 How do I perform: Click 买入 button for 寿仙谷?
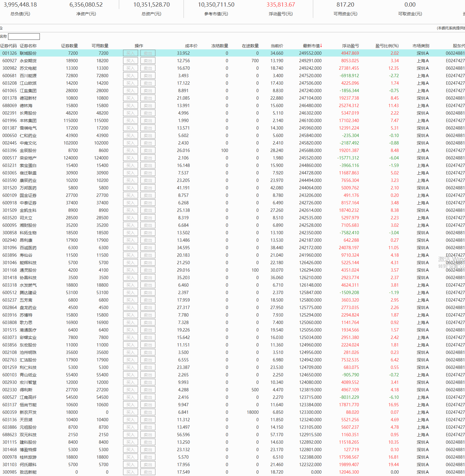click(x=131, y=255)
